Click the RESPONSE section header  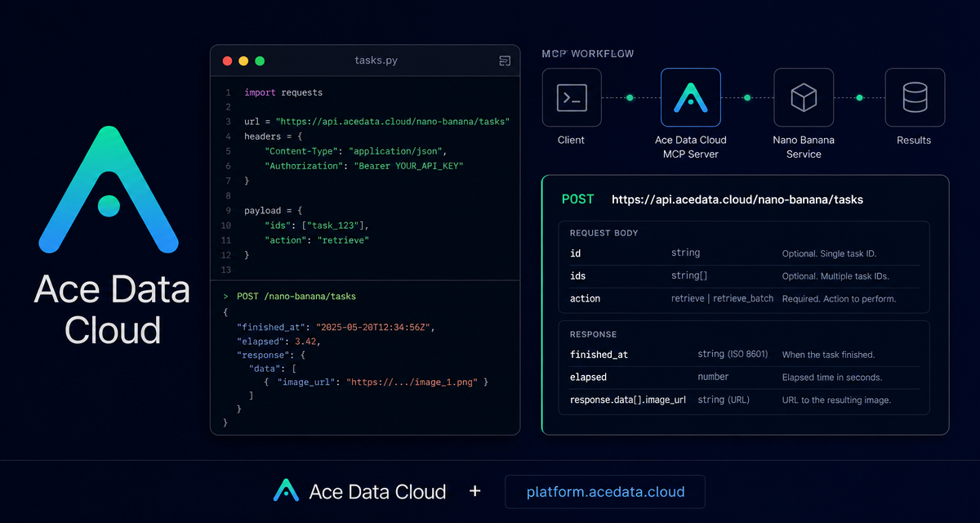pos(594,334)
